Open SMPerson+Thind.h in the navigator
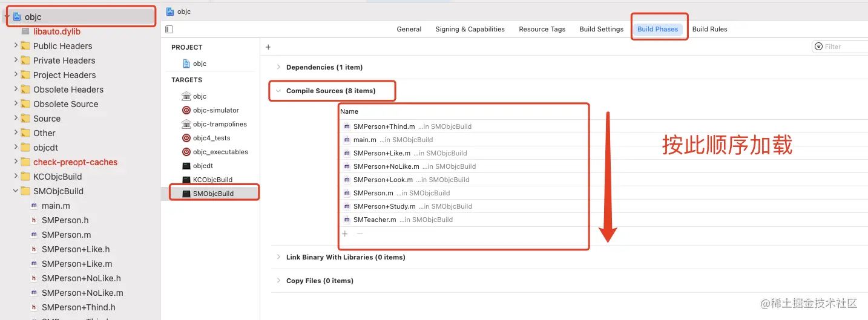 79,307
